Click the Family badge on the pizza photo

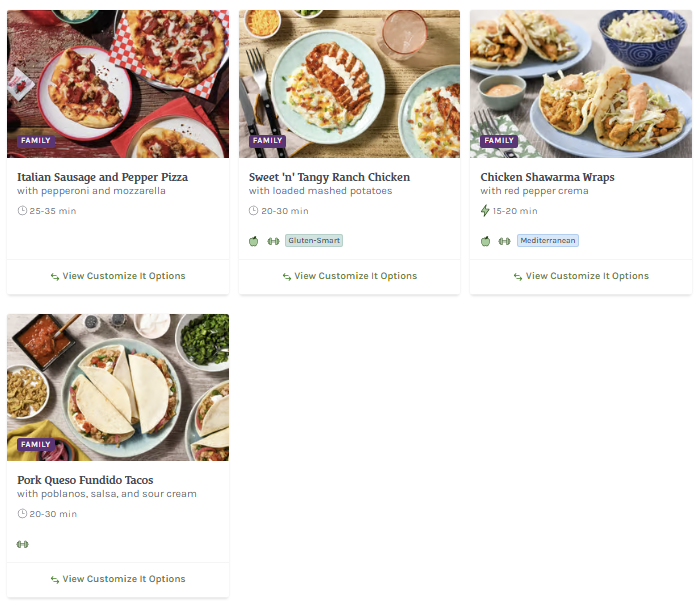click(35, 141)
